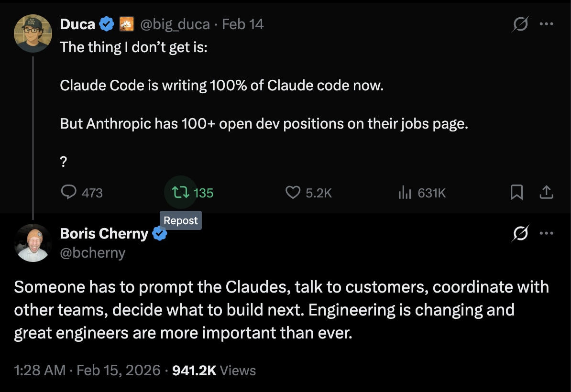Open @bcherny handle link
The image size is (571, 392).
pos(93,252)
